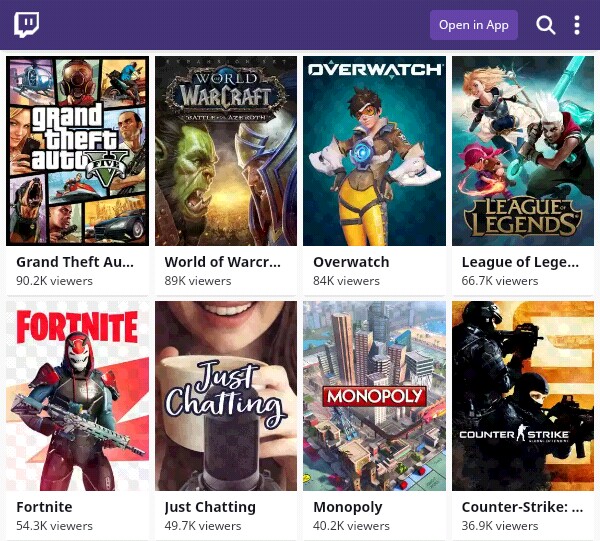Image resolution: width=600 pixels, height=541 pixels.
Task: Click the "Grand Theft Au..." title link
Action: pos(75,262)
